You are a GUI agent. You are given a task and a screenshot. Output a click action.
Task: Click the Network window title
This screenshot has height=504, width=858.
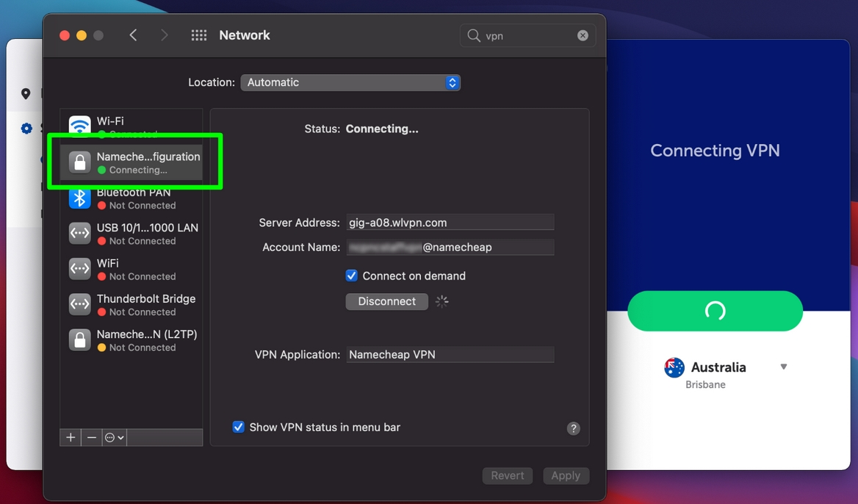245,35
